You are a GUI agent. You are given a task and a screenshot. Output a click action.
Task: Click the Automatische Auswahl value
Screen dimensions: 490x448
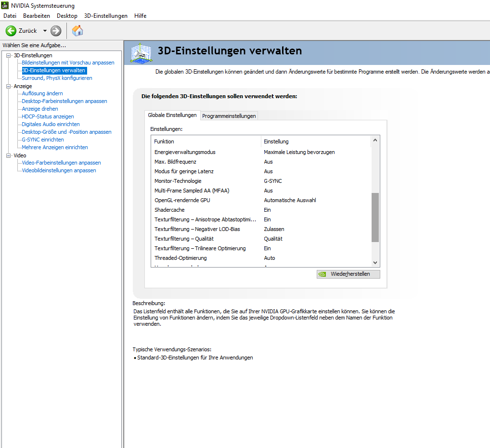290,200
